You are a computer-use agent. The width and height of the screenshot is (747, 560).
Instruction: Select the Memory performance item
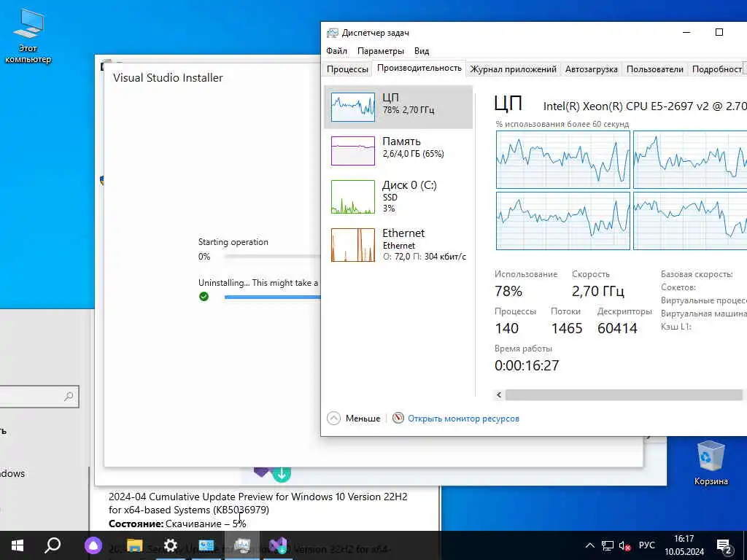(398, 150)
